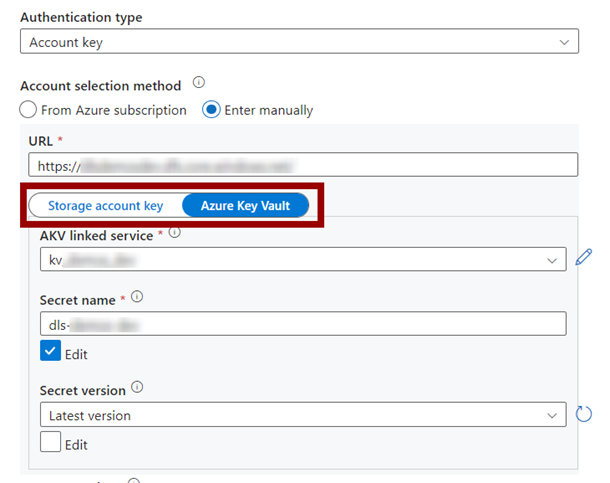Click the refresh icon next to Secret version
The width and height of the screenshot is (610, 483).
(x=584, y=414)
